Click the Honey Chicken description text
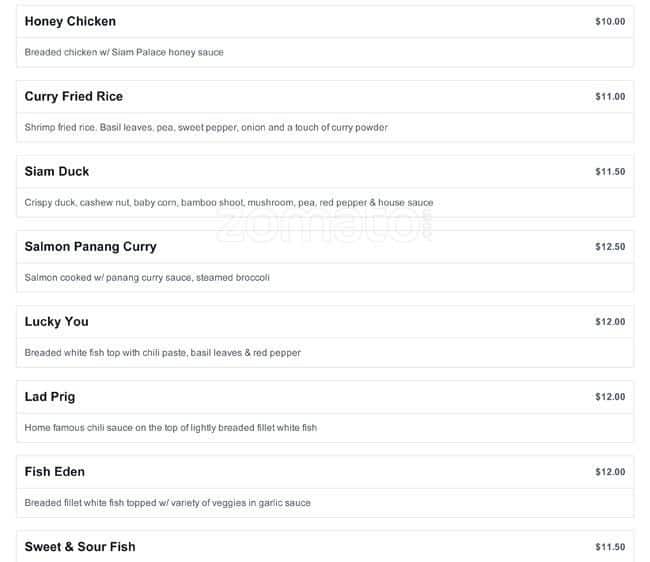Screen dimensions: 650x562 coord(124,52)
